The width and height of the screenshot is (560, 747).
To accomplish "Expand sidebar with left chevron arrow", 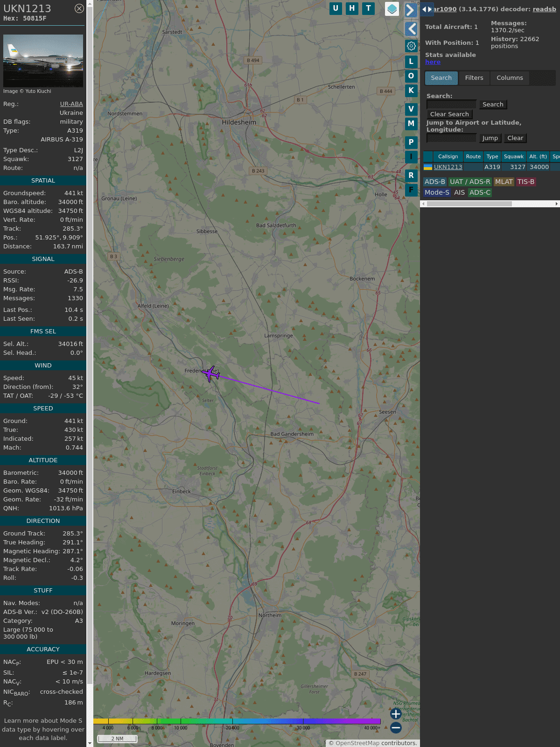I will click(411, 29).
